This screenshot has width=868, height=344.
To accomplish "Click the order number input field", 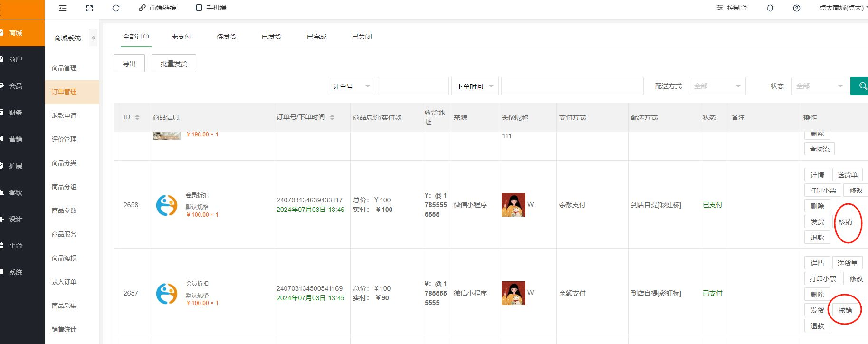I will 413,86.
